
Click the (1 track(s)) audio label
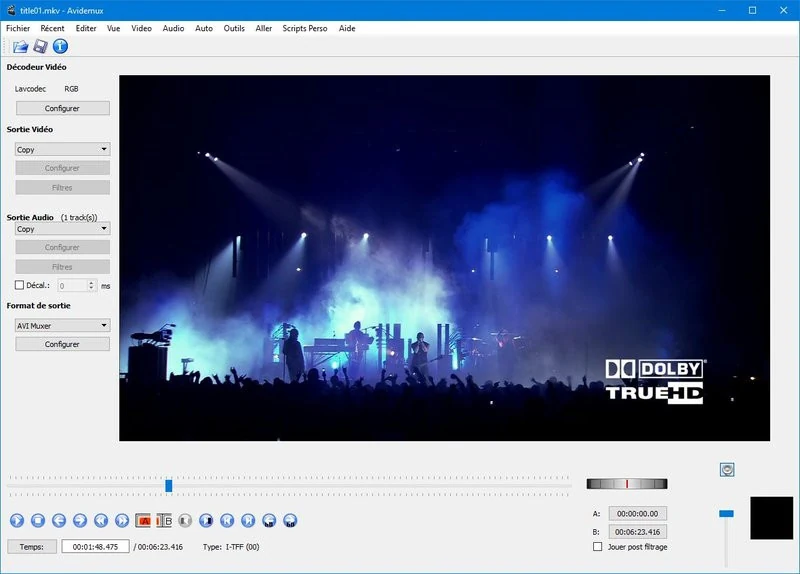[79, 217]
